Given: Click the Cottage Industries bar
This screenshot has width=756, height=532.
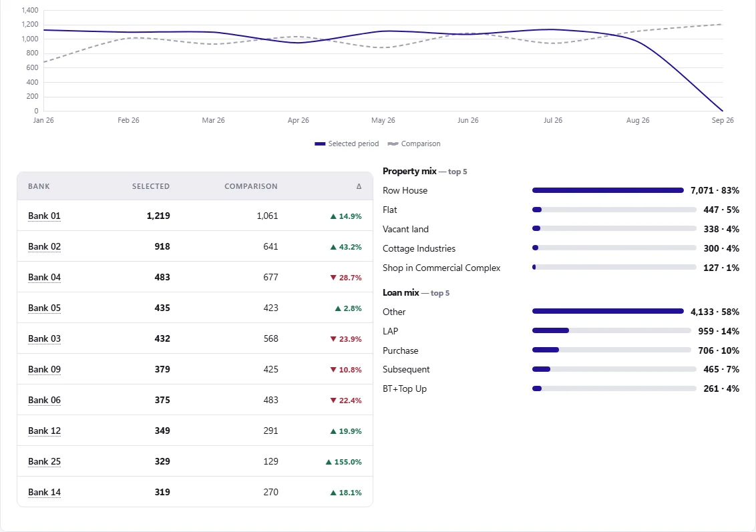Looking at the screenshot, I should click(614, 248).
